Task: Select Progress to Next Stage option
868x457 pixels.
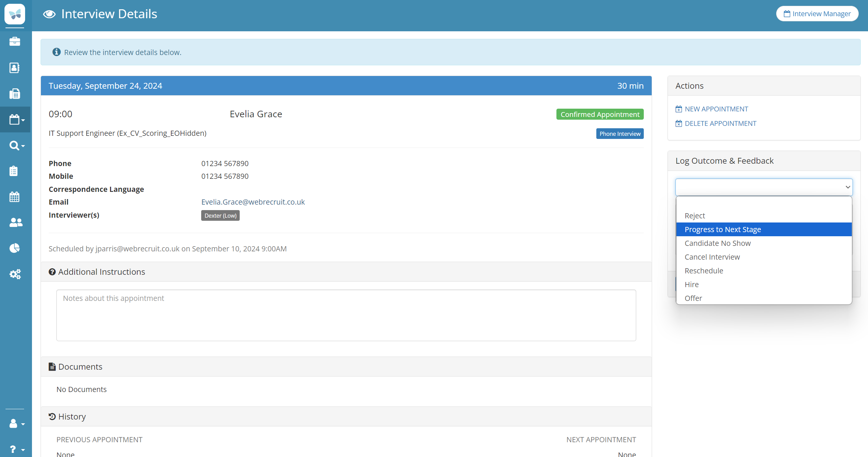Action: tap(723, 229)
